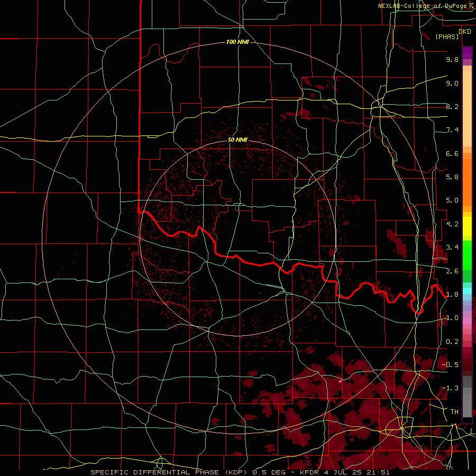Click the 4.2 value on the color scale
This screenshot has height=476, width=476.
point(452,224)
